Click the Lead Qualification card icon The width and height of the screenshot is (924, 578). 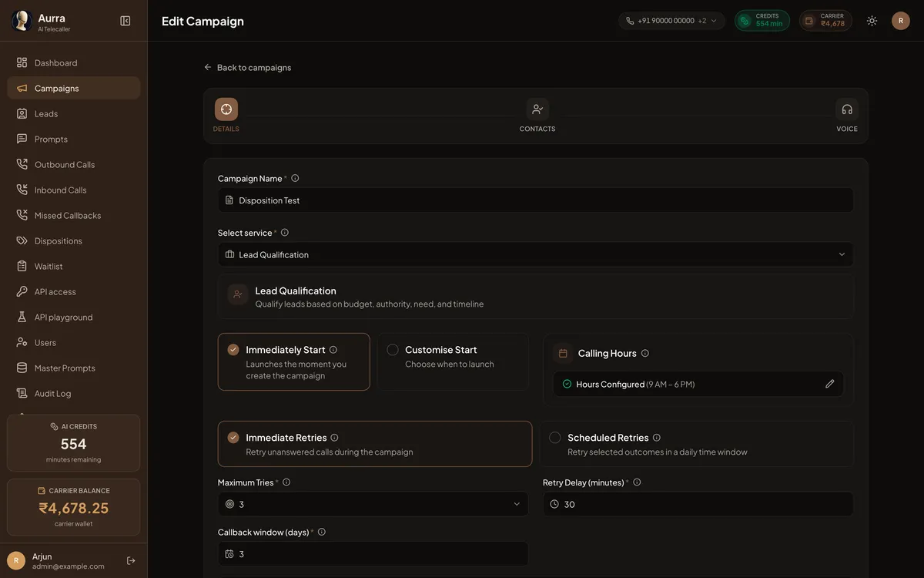coord(238,294)
